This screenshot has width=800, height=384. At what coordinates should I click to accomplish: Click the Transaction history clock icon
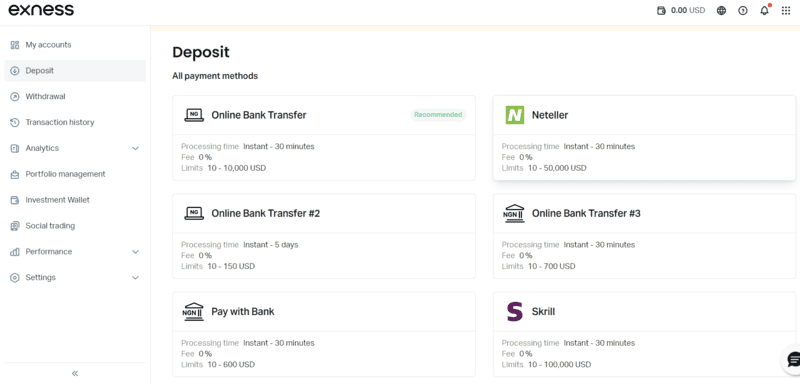click(x=15, y=122)
